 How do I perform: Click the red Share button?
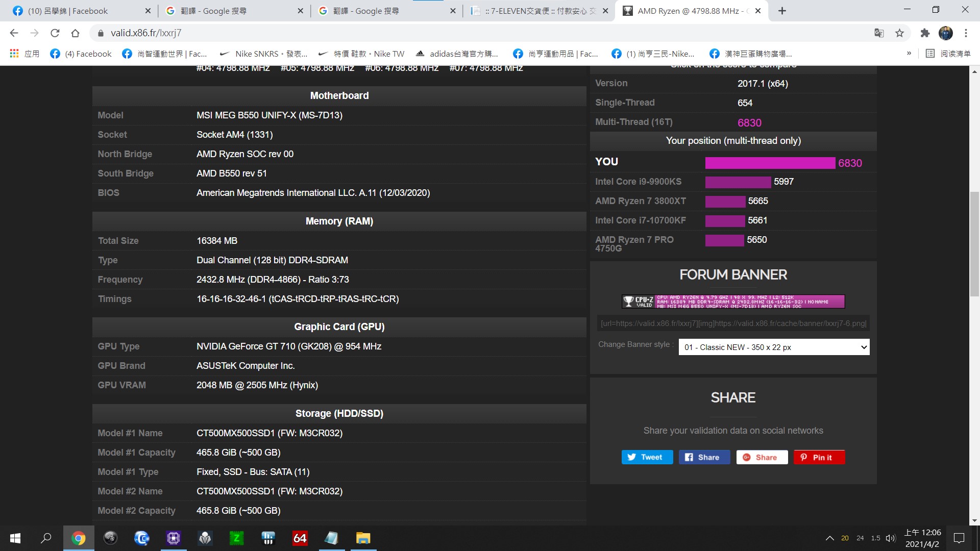click(x=762, y=457)
